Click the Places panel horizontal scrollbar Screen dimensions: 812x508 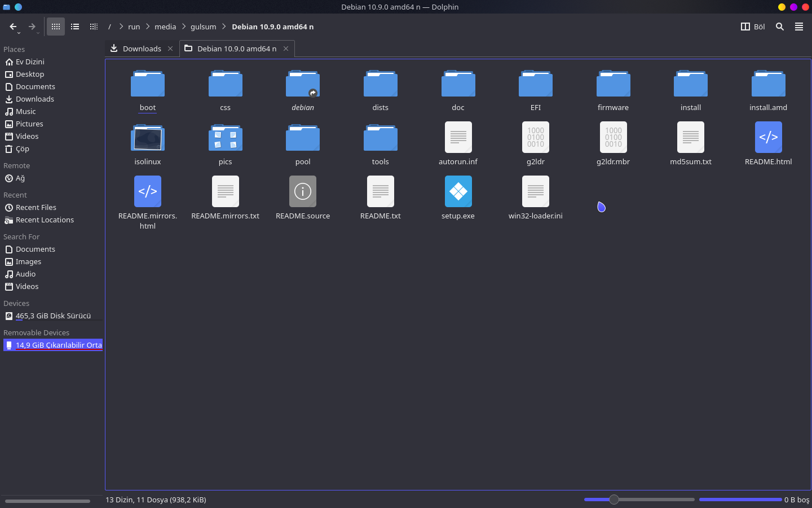coord(47,501)
